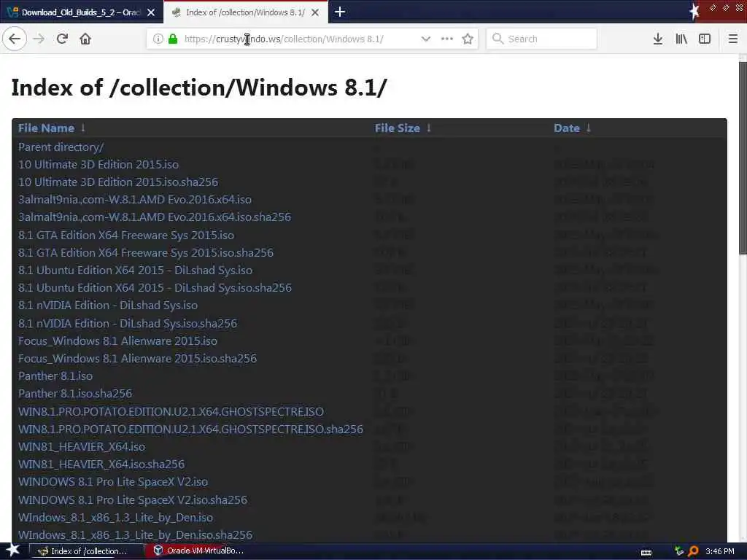Download 8.1 nVIDIA Edition - DiLshad Sys.iso

tap(108, 306)
